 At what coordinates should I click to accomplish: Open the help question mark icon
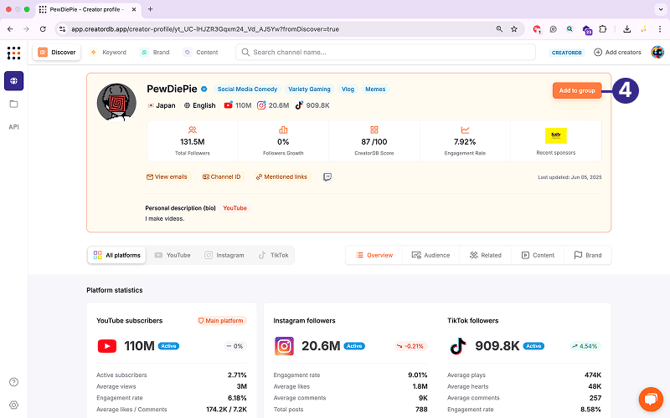coord(14,382)
